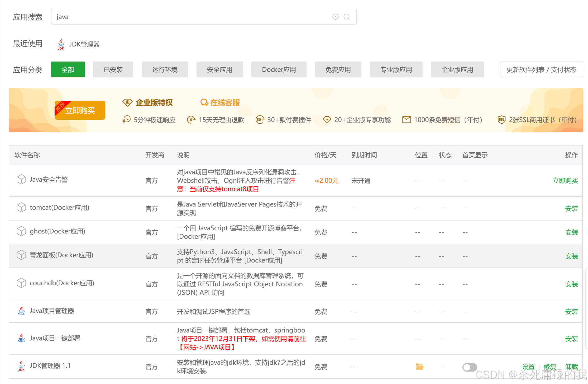Click JDK管理器 1.1 JDK icon

(21, 366)
